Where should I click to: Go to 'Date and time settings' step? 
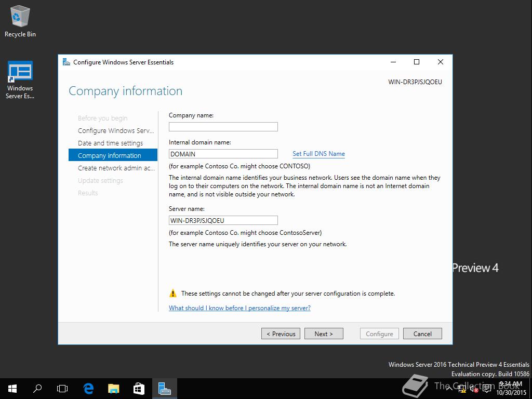[x=110, y=143]
